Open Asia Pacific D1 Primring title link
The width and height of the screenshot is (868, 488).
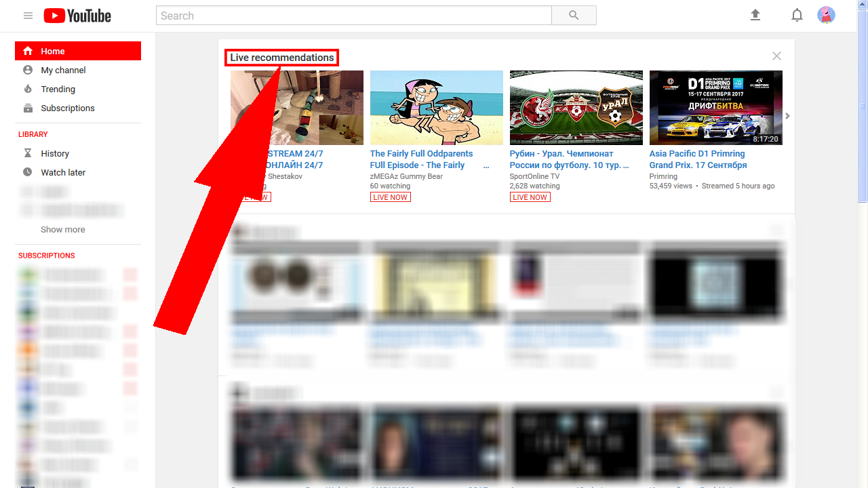pyautogui.click(x=698, y=159)
